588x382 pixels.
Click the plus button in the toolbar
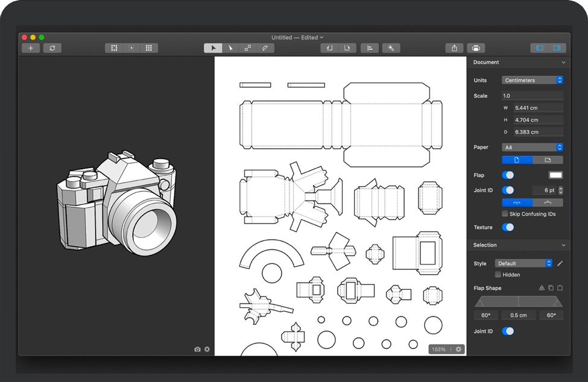click(x=31, y=48)
